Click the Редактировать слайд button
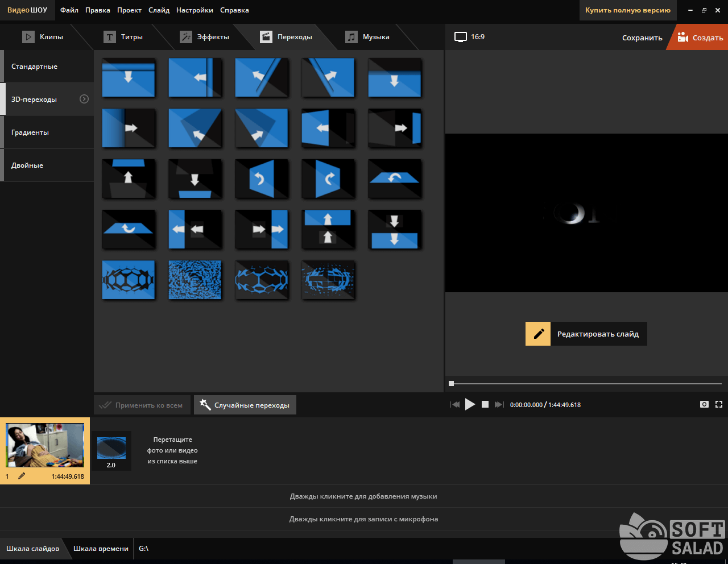 (586, 334)
